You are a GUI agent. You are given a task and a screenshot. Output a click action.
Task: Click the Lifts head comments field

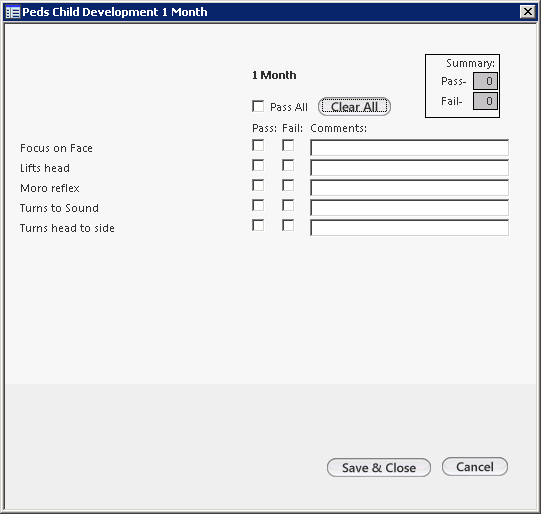(409, 168)
